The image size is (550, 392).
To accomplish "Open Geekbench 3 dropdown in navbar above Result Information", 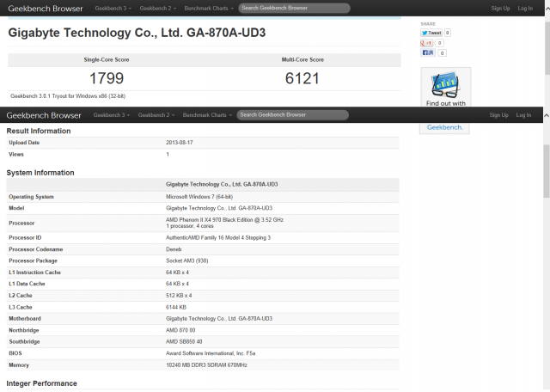I will coord(111,114).
